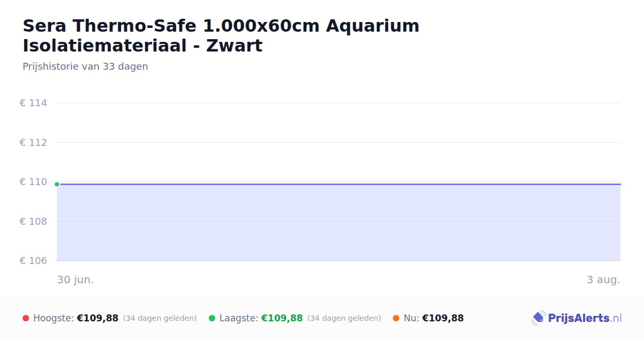Click the orange Nu indicator dot
Viewport: 644px width, 338px height.
396,318
